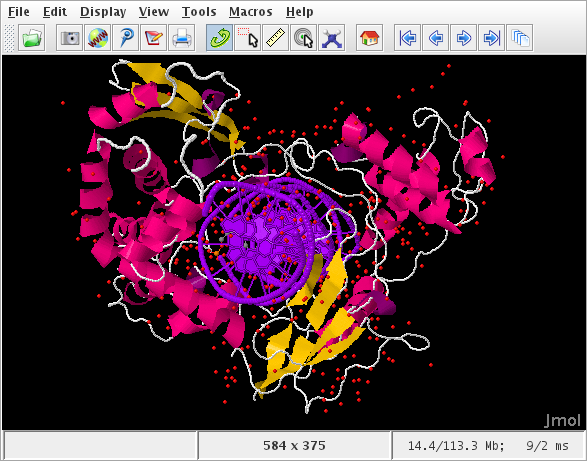Open the Tools menu

click(199, 12)
